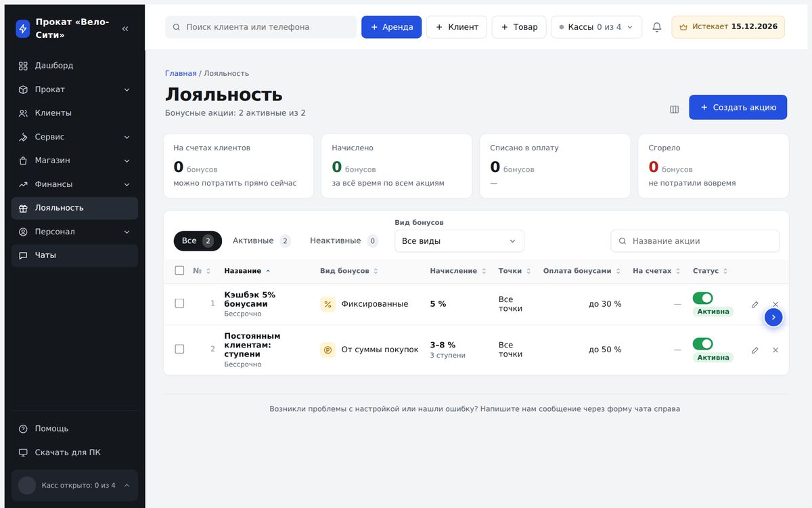
Task: Focus the Название акции search field
Action: point(695,241)
